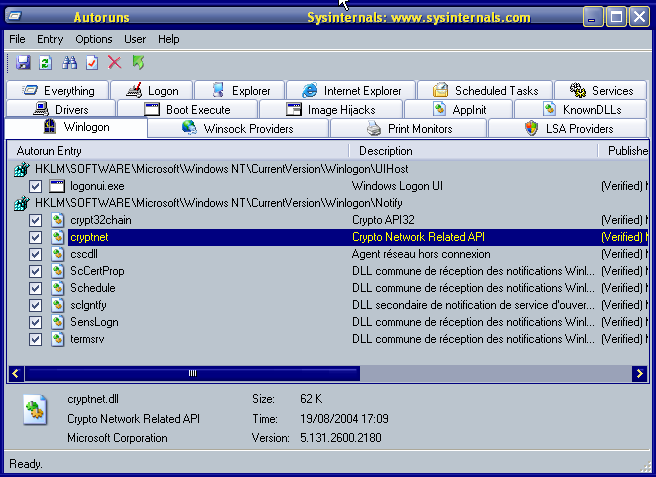Click the logonui.exe window icon
This screenshot has width=656, height=477.
point(57,186)
